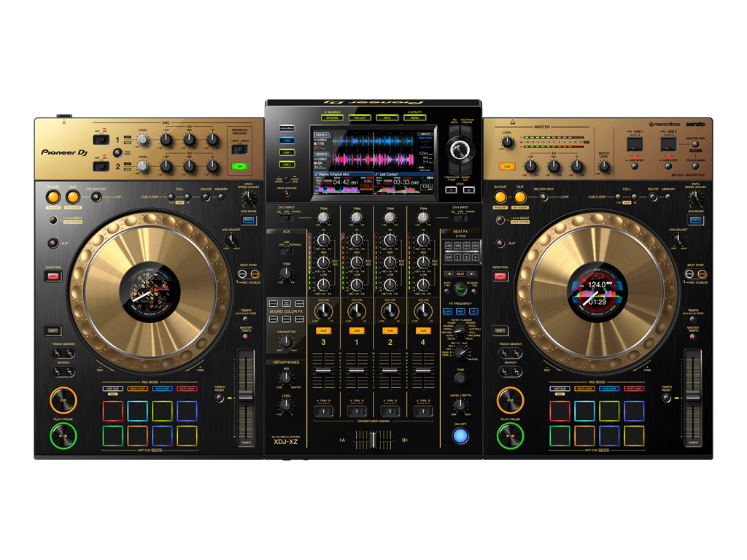Turn the beat FX channel selector dial
This screenshot has width=747, height=560.
coord(460,352)
